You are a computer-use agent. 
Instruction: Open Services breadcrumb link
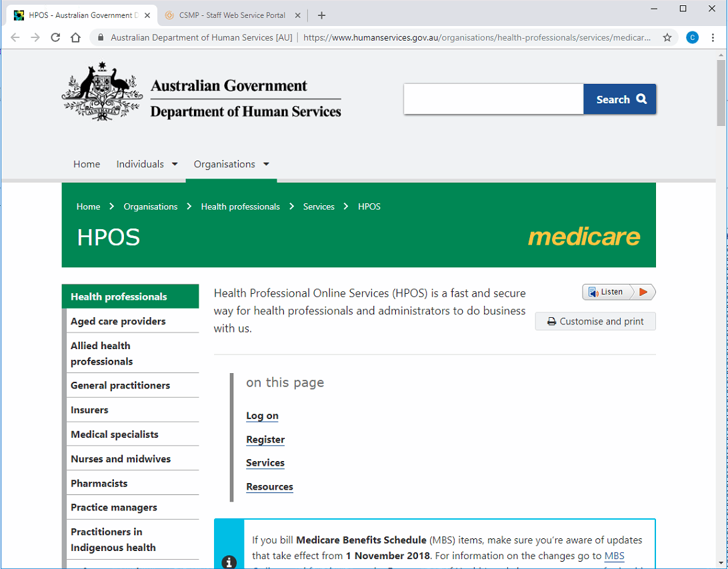[x=319, y=207]
